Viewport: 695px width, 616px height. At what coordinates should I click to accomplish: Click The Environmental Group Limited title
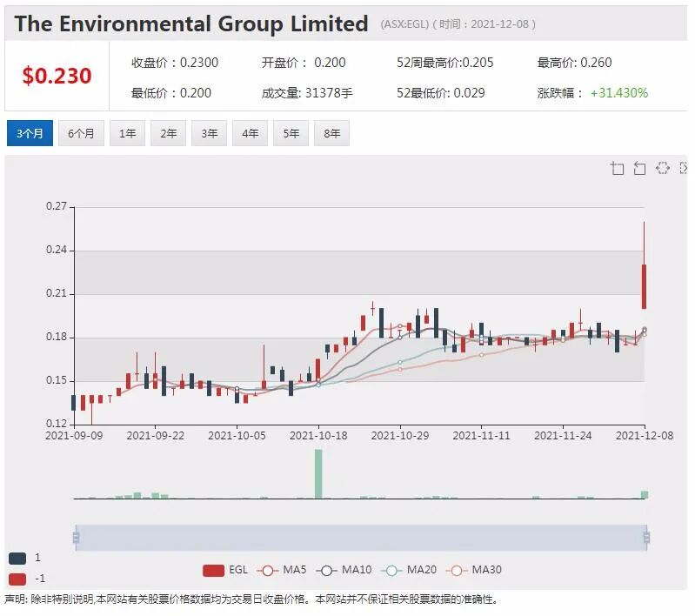tap(191, 24)
